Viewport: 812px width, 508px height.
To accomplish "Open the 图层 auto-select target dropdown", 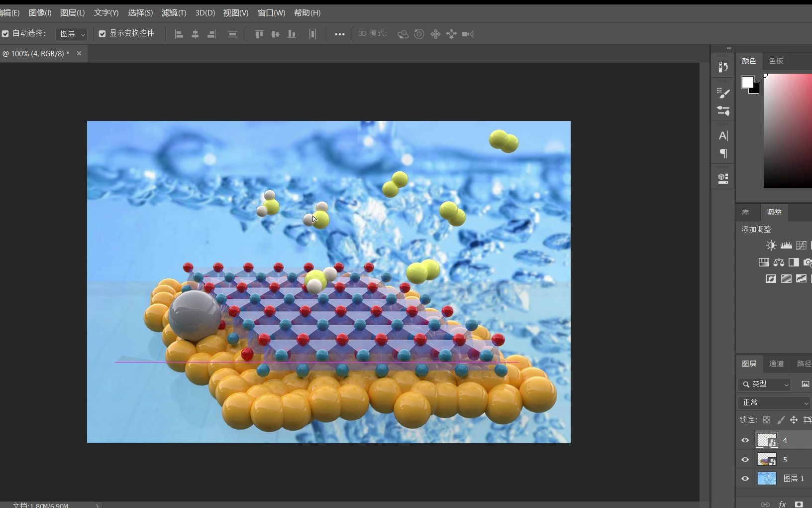I will 71,34.
